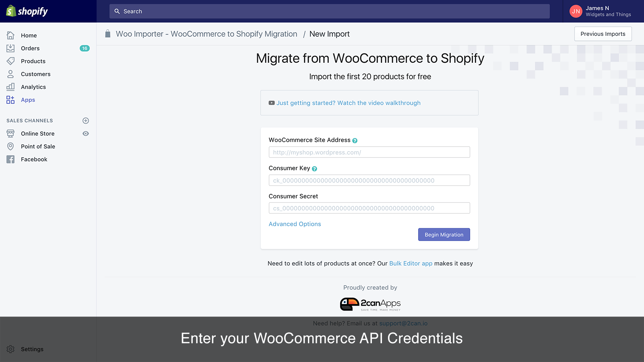
Task: Click the video play icon in the walkthrough banner
Action: coord(271,103)
